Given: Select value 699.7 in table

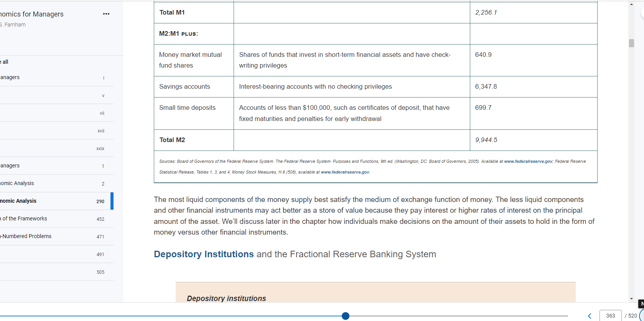Looking at the screenshot, I should (x=483, y=108).
